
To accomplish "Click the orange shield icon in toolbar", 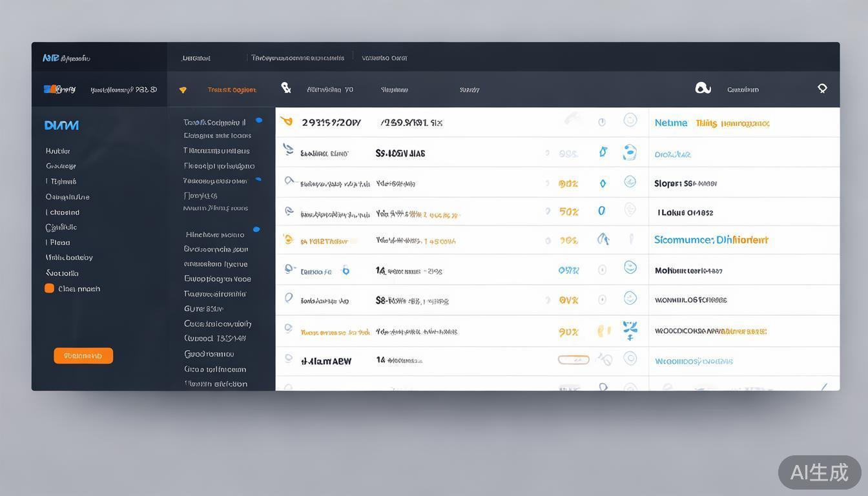I will click(183, 90).
